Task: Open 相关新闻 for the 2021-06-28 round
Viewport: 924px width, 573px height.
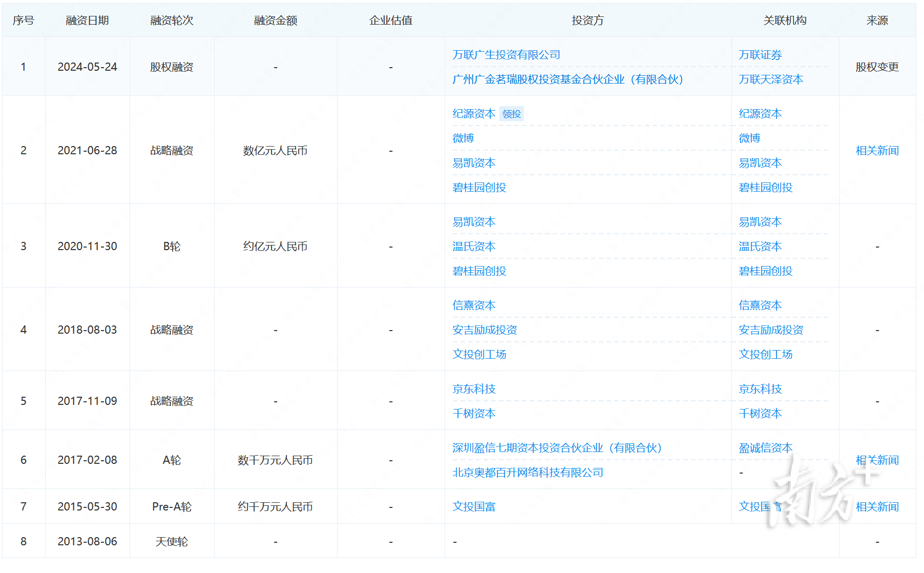Action: pyautogui.click(x=877, y=151)
